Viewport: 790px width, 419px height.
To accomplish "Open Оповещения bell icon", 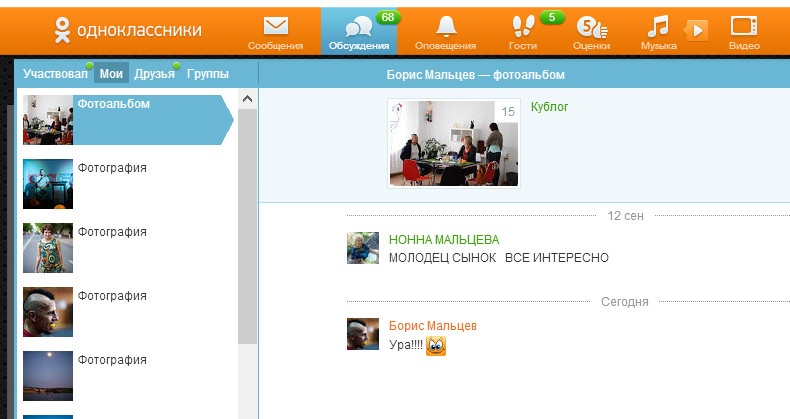I will pos(446,26).
